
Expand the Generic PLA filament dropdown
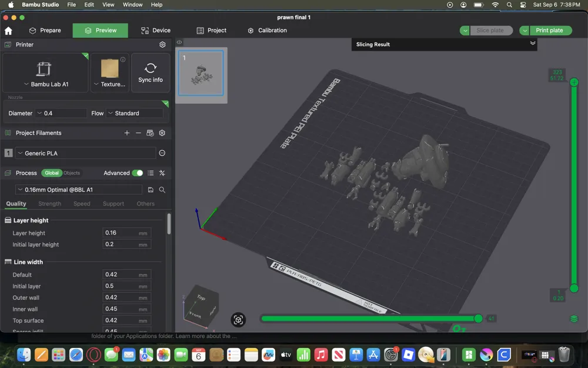tap(85, 153)
